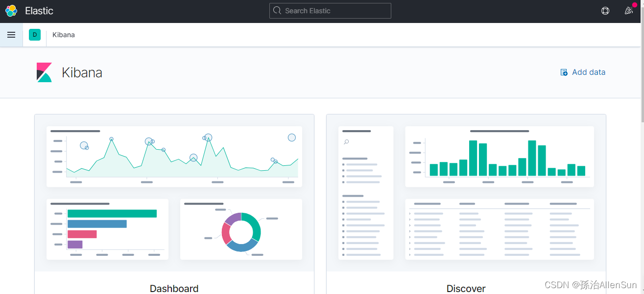This screenshot has width=644, height=294.
Task: Click the Discover results table illustration
Action: point(500,229)
